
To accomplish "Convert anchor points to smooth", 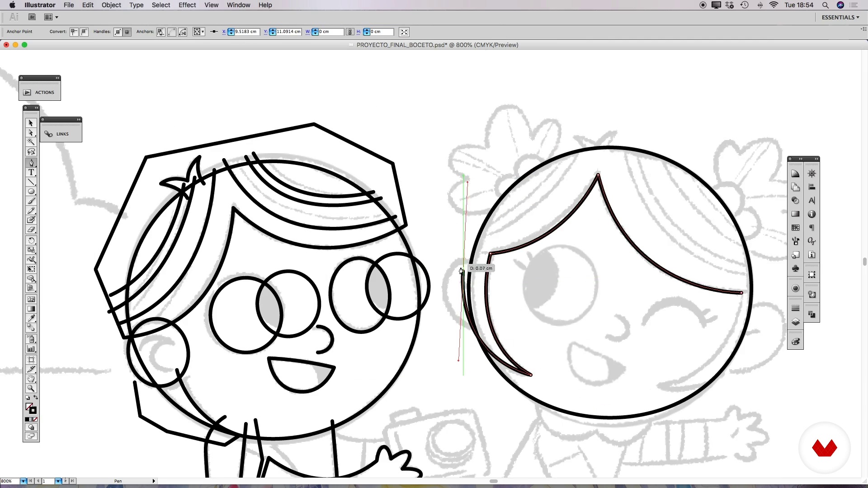I will click(x=84, y=32).
